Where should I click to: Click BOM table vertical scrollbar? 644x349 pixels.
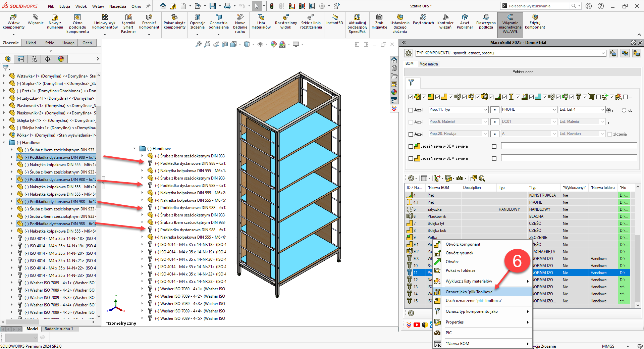click(638, 246)
